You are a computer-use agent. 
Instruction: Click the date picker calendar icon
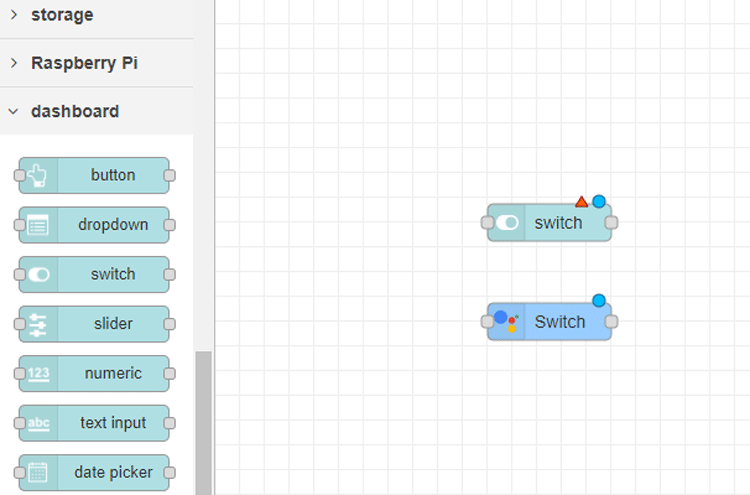[38, 472]
